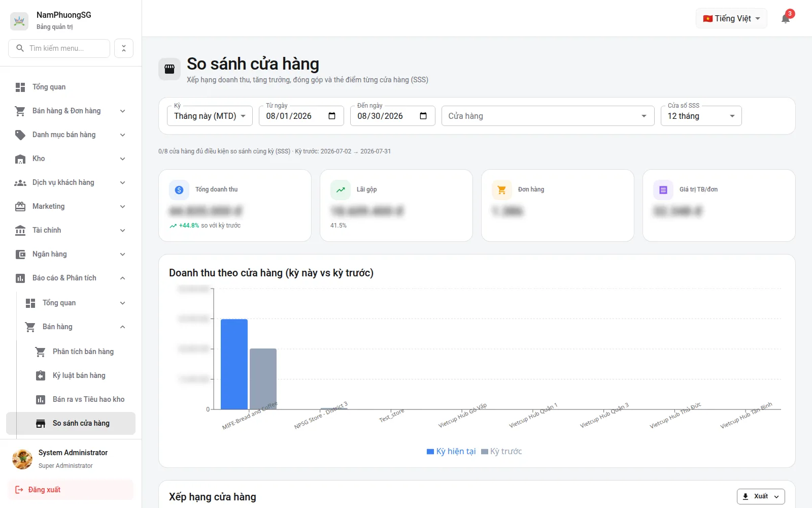812x508 pixels.
Task: Open the Từ ngày calendar picker icon
Action: pyautogui.click(x=332, y=116)
